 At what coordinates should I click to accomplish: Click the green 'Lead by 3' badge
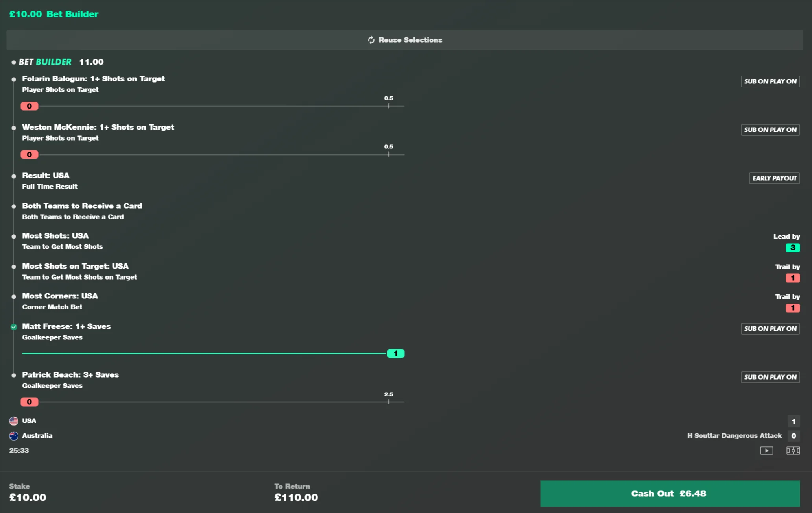792,248
